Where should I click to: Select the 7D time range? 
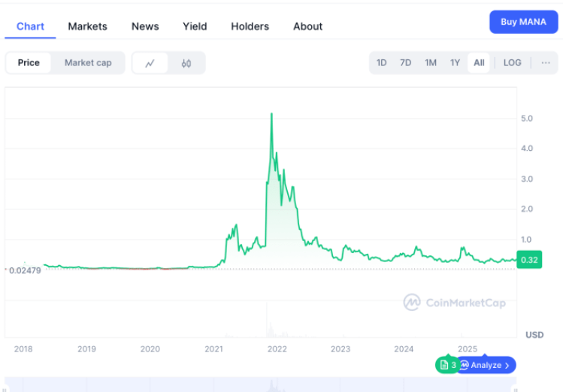pos(405,62)
